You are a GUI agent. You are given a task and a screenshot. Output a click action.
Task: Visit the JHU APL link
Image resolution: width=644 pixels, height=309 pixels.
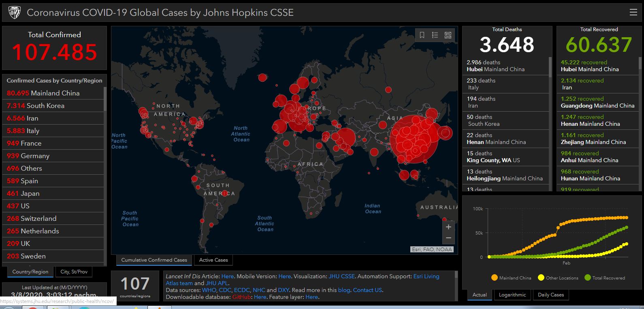click(x=217, y=283)
